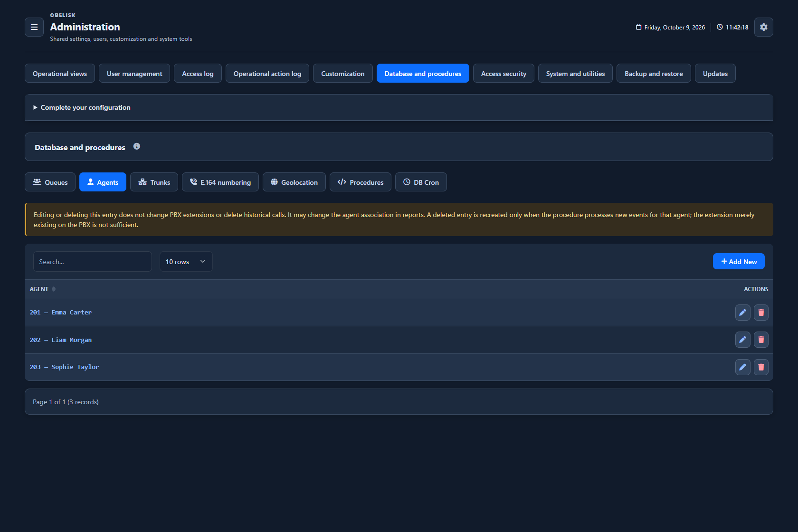Screen dimensions: 798x532
Task: Switch to Queues sub-tab
Action: pos(50,182)
